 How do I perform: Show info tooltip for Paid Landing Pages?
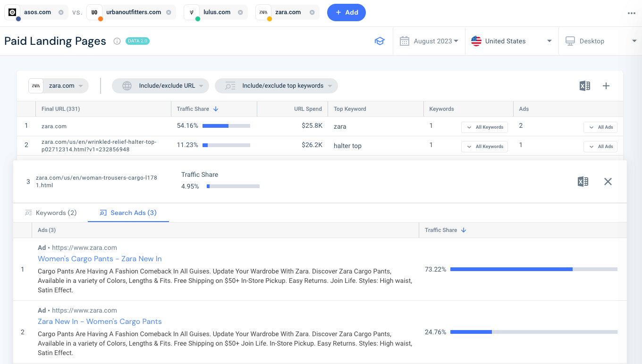click(x=117, y=41)
